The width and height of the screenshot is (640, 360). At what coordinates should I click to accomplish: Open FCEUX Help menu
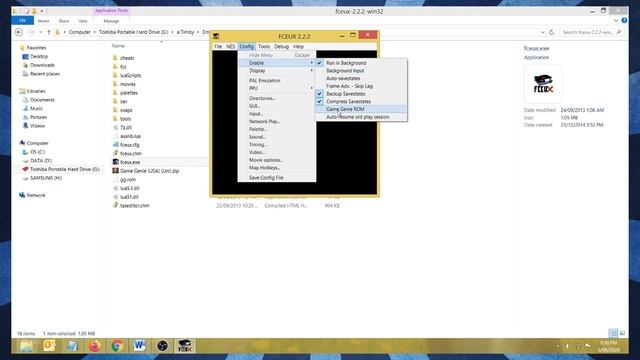pos(298,47)
